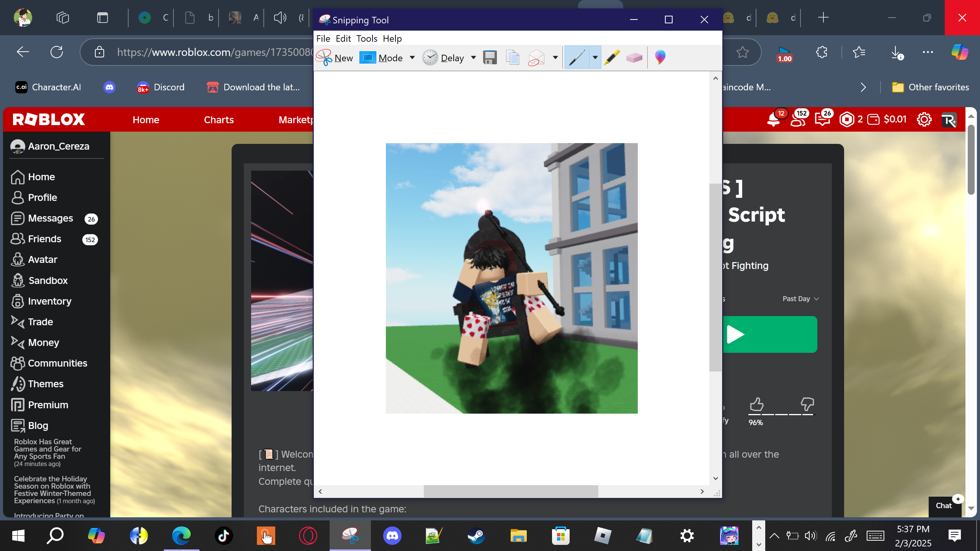Expand the Delay dropdown arrow

[474, 58]
